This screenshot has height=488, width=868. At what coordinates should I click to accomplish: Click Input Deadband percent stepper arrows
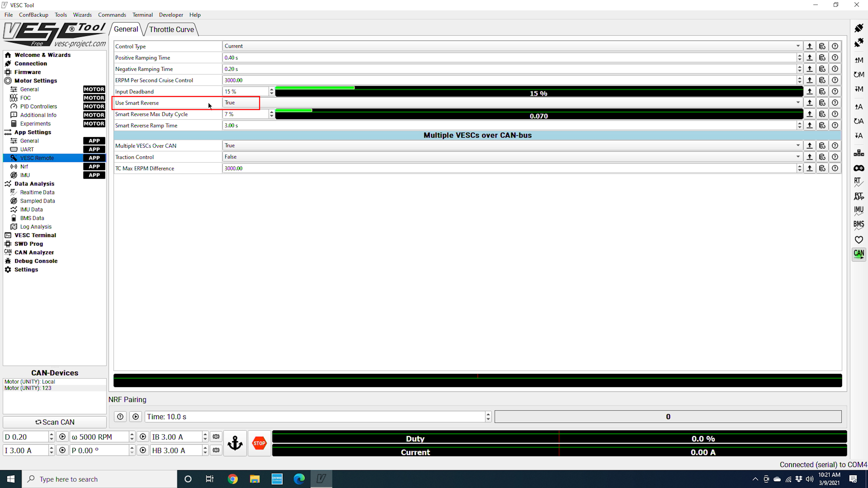tap(271, 91)
